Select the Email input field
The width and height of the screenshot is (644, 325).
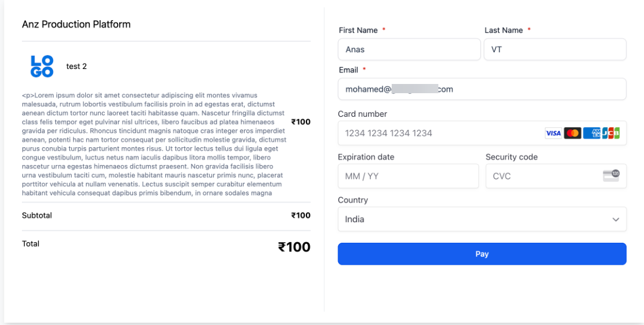click(482, 89)
